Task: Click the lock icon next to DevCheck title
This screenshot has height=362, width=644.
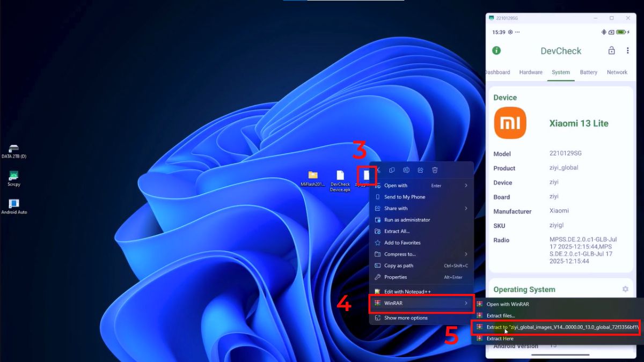Action: pyautogui.click(x=611, y=50)
